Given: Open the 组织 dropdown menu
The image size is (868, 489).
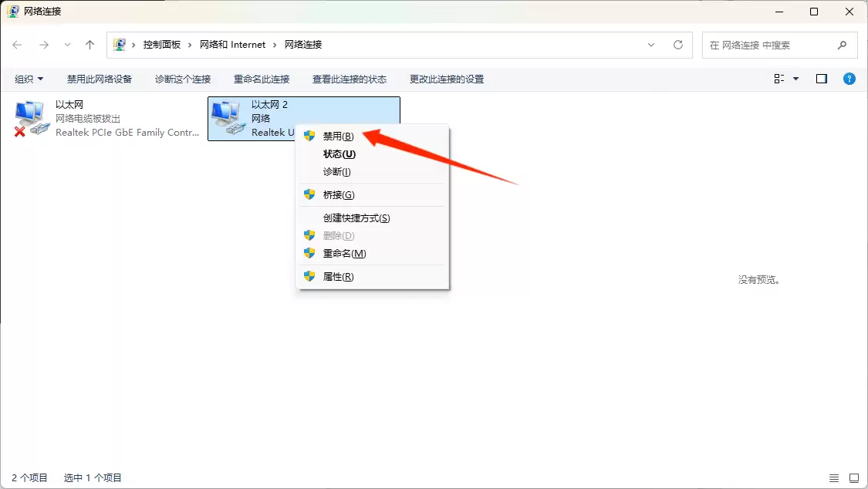Looking at the screenshot, I should click(x=29, y=78).
